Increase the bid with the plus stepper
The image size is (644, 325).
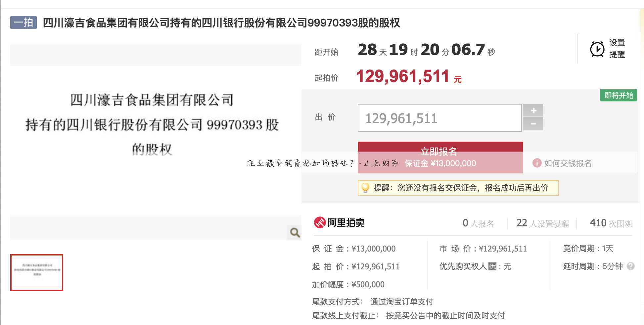point(533,110)
